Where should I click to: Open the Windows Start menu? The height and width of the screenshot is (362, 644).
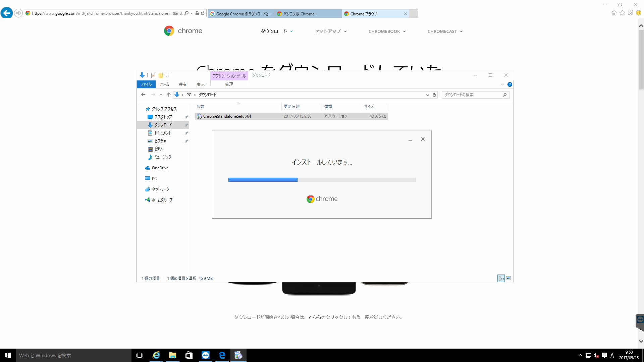[8, 355]
